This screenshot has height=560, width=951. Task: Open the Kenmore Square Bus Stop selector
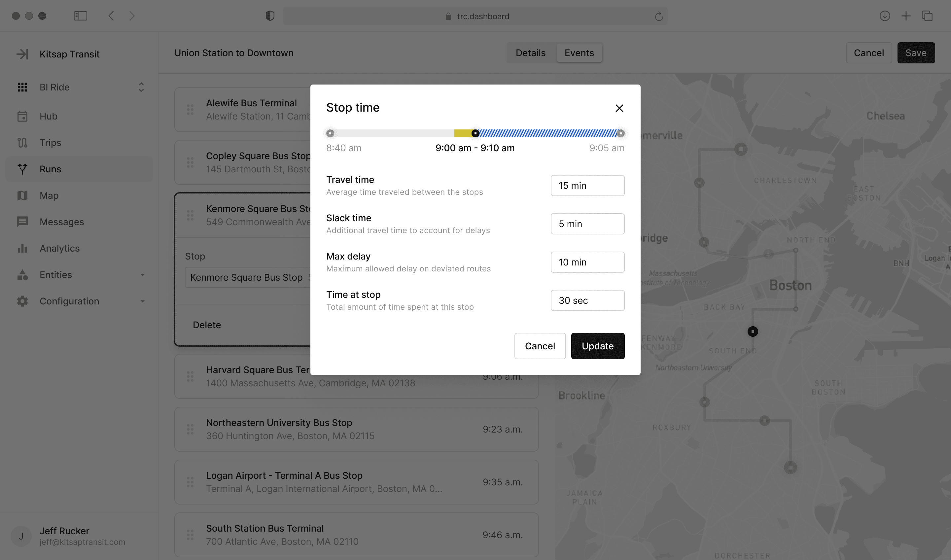(248, 277)
